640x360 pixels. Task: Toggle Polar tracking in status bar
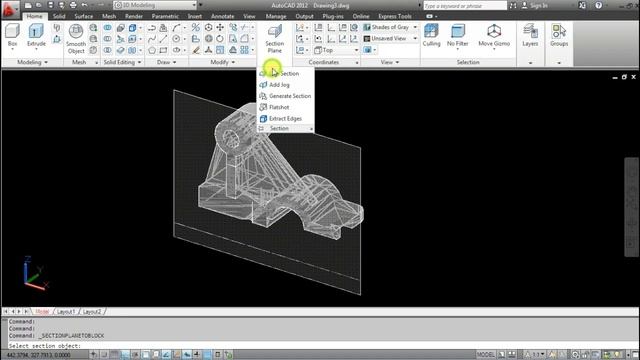coord(135,354)
